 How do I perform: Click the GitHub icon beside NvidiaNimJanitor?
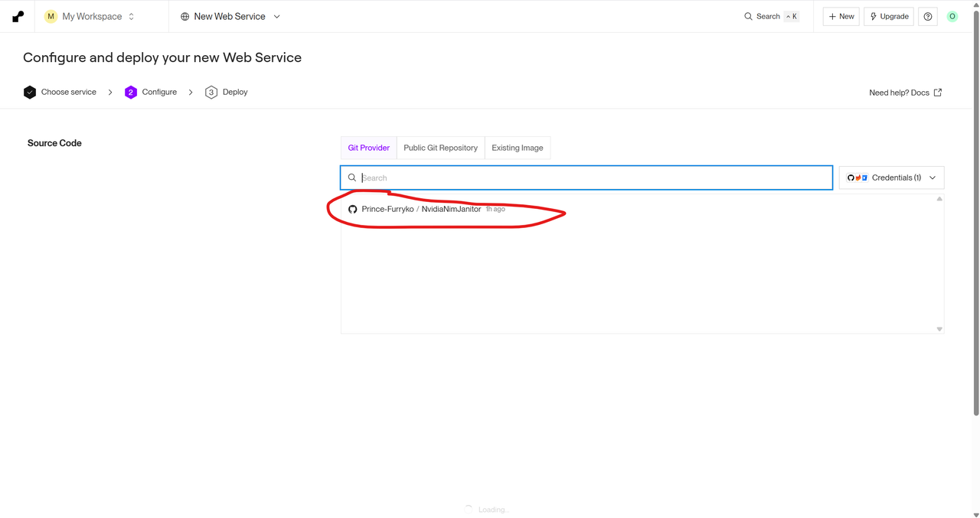353,209
